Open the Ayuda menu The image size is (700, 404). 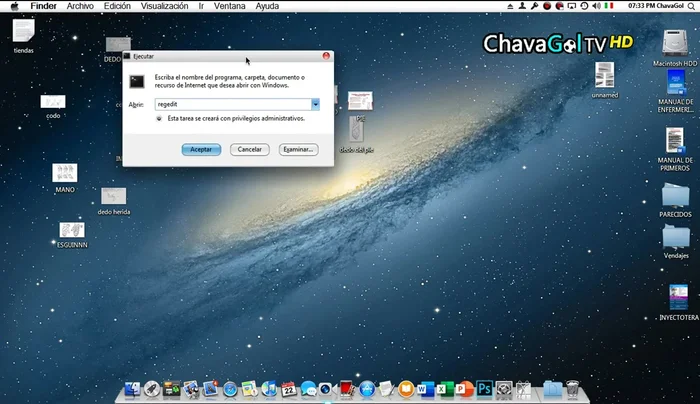267,6
